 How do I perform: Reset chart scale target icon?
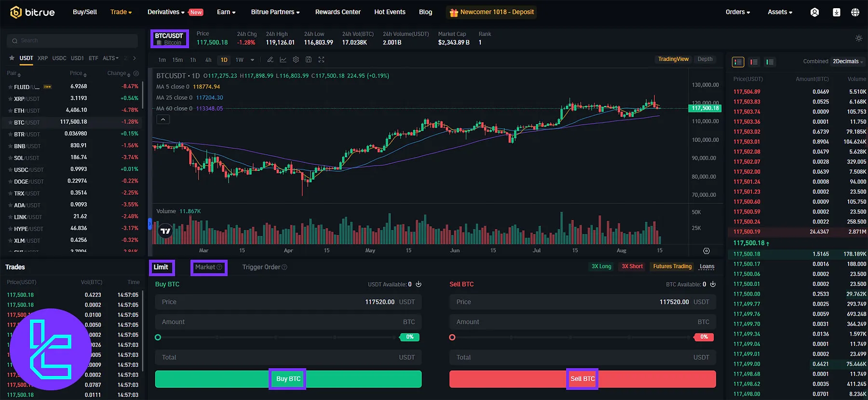706,251
